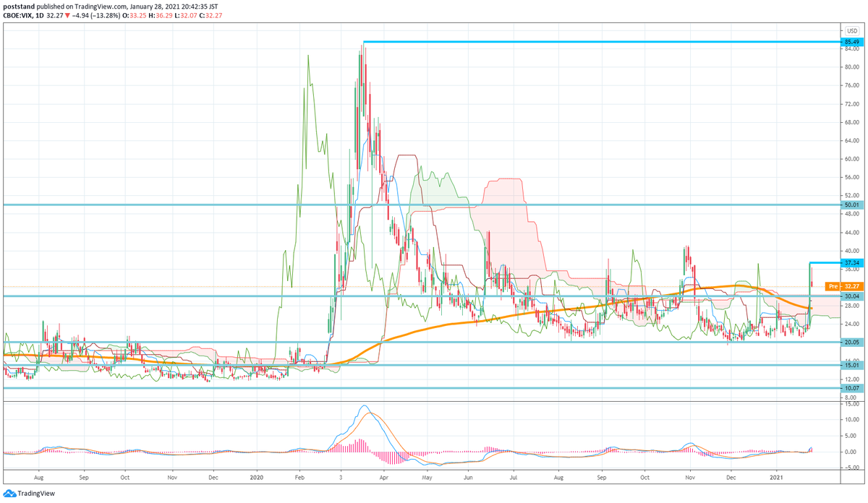Select the 20.05 price level label
The width and height of the screenshot is (868, 503).
click(851, 342)
